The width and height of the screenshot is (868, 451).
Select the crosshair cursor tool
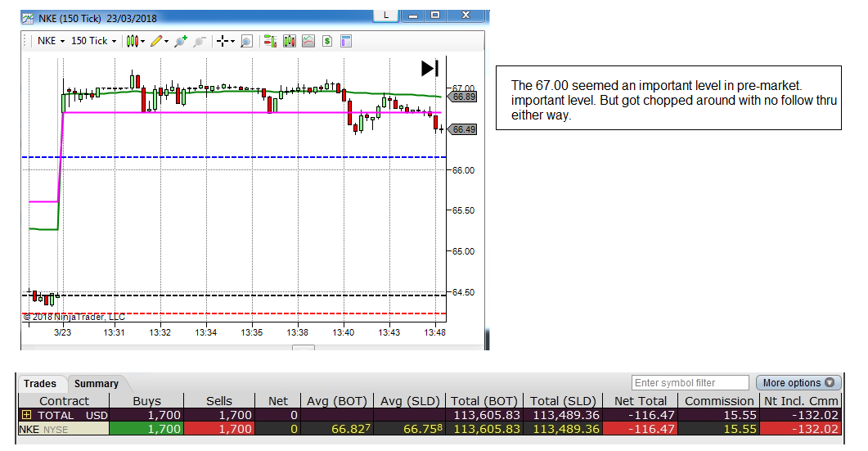click(x=223, y=41)
